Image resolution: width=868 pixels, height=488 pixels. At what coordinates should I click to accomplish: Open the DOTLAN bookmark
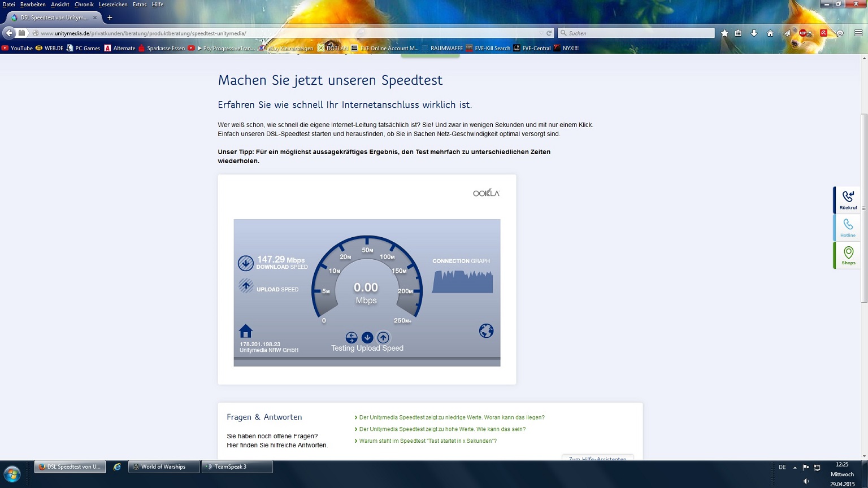pyautogui.click(x=333, y=48)
